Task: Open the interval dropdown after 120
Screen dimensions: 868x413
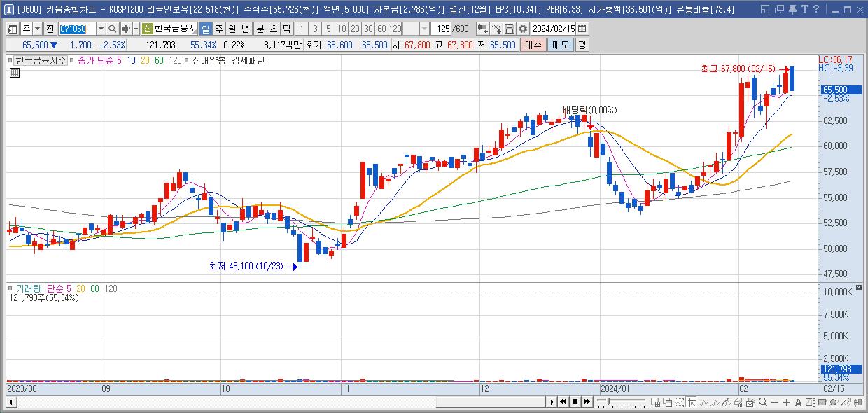Action: [x=424, y=29]
